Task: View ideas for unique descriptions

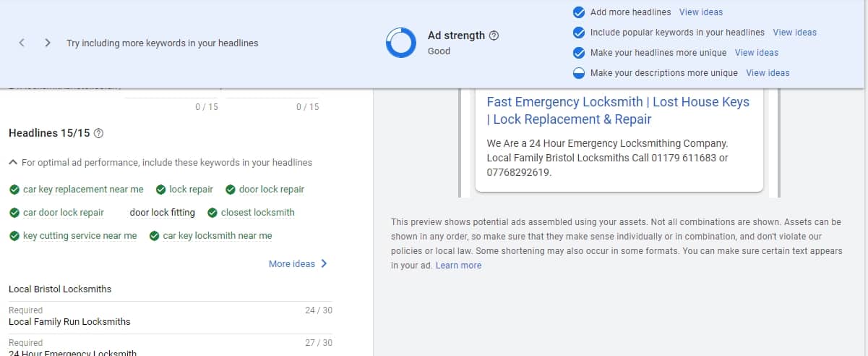Action: point(768,73)
